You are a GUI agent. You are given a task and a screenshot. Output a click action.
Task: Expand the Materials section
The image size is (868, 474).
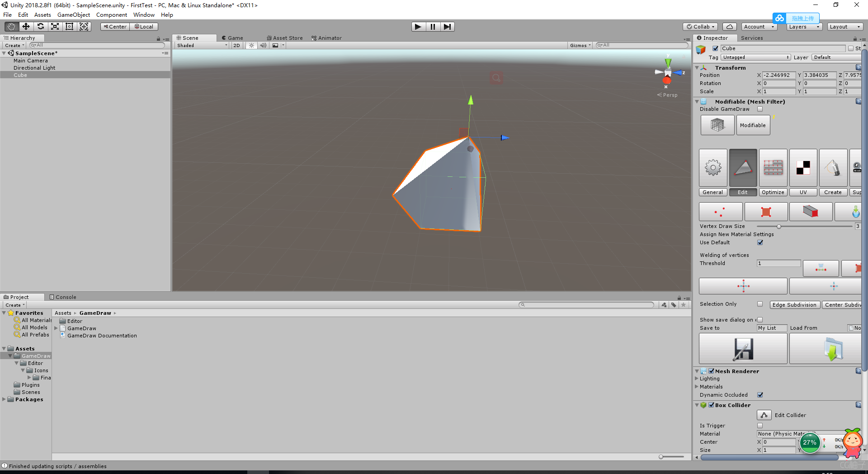(697, 387)
